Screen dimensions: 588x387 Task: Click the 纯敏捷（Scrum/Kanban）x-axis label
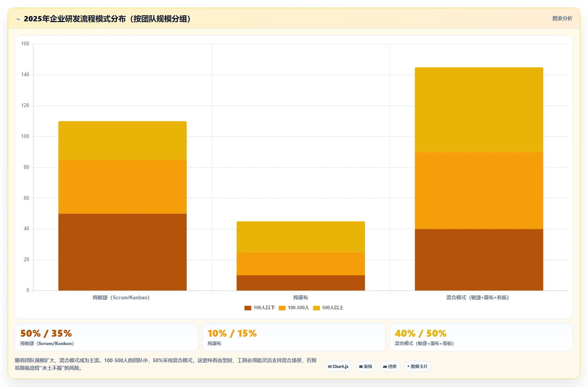tap(121, 297)
